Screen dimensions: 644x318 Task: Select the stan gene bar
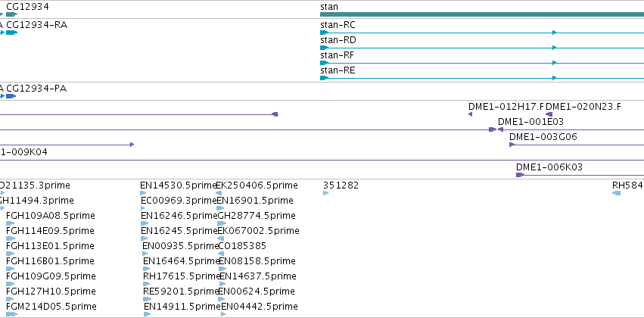(482, 14)
